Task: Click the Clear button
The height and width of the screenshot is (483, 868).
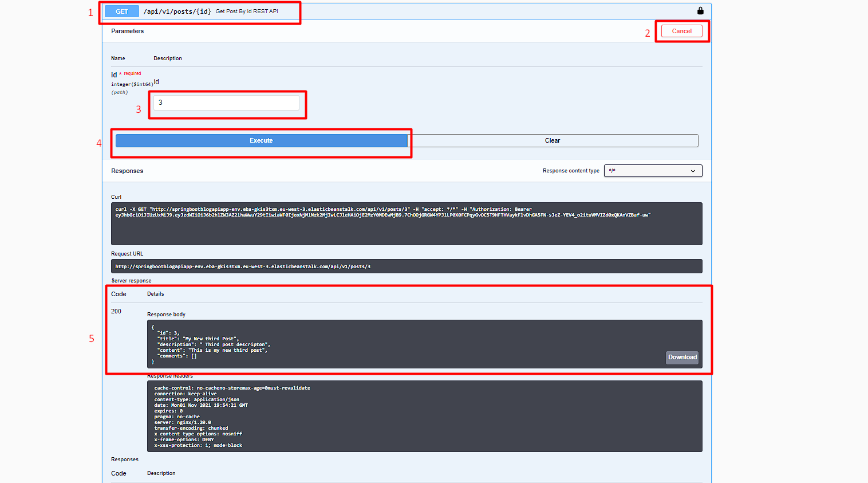Action: (x=553, y=141)
